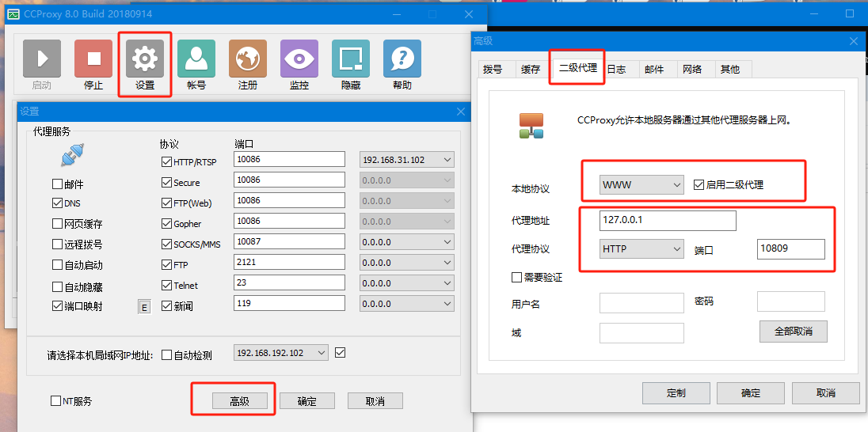
Task: Click the CCProxy title bar app icon
Action: coord(13,14)
